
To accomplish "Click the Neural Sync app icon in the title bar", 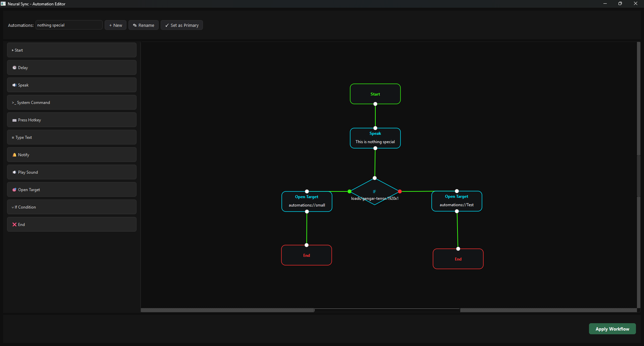I will pos(3,4).
